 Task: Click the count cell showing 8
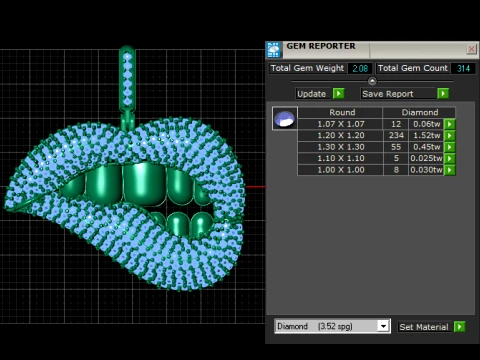coord(396,170)
